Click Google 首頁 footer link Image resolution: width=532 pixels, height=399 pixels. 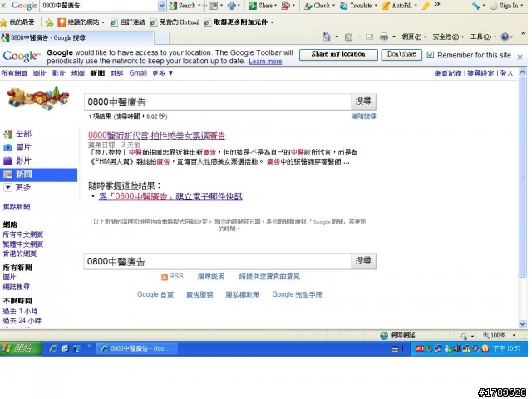point(155,294)
